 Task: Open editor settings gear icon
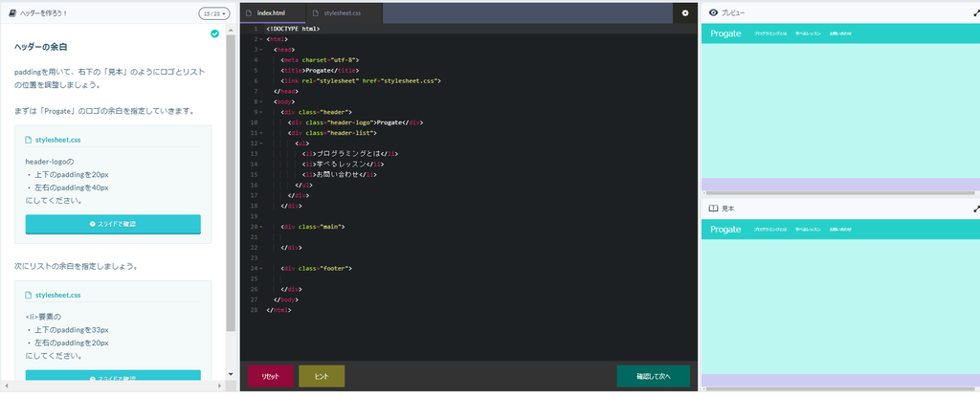[685, 13]
